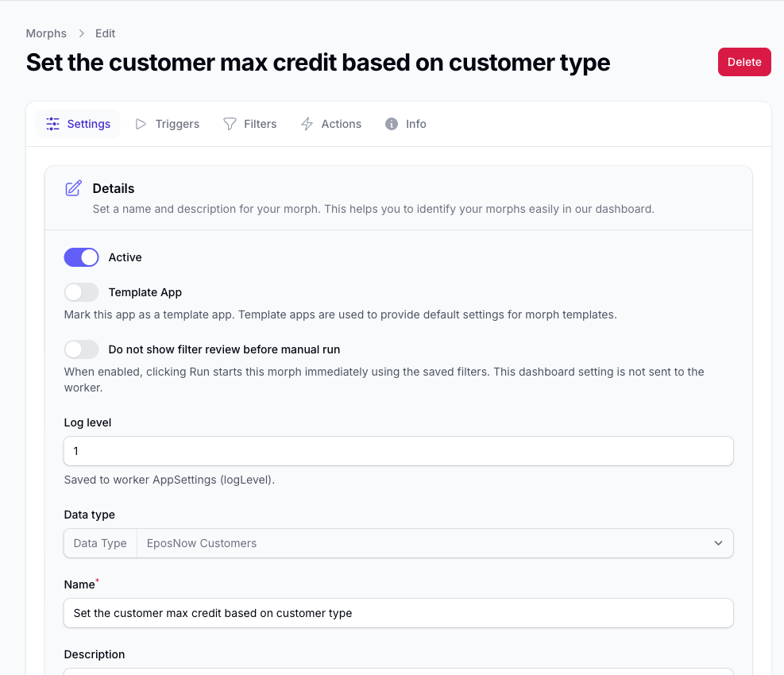
Task: Click the Info circle icon
Action: (x=392, y=124)
